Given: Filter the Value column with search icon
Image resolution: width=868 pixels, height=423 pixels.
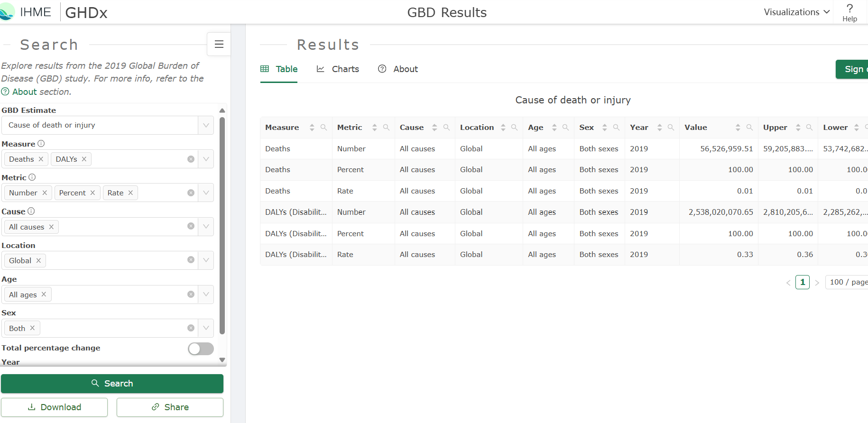Looking at the screenshot, I should (x=749, y=127).
